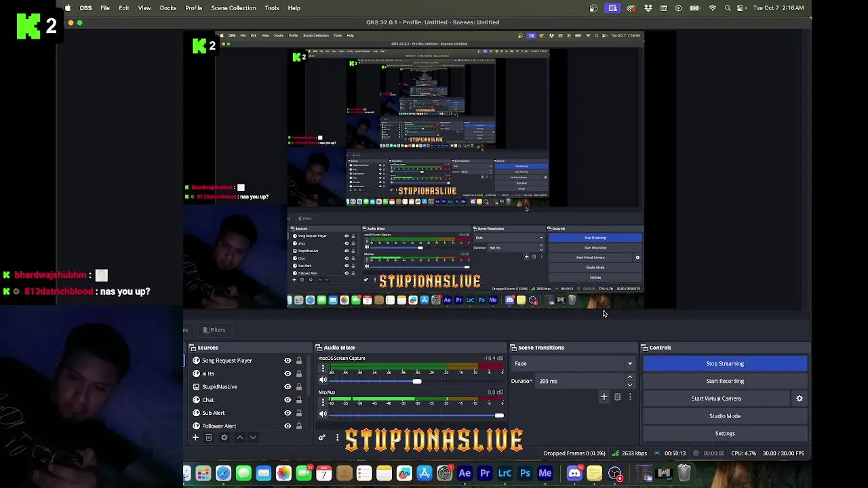Screen dimensions: 868x488
Task: Hide the Song Request Player source
Action: 288,361
